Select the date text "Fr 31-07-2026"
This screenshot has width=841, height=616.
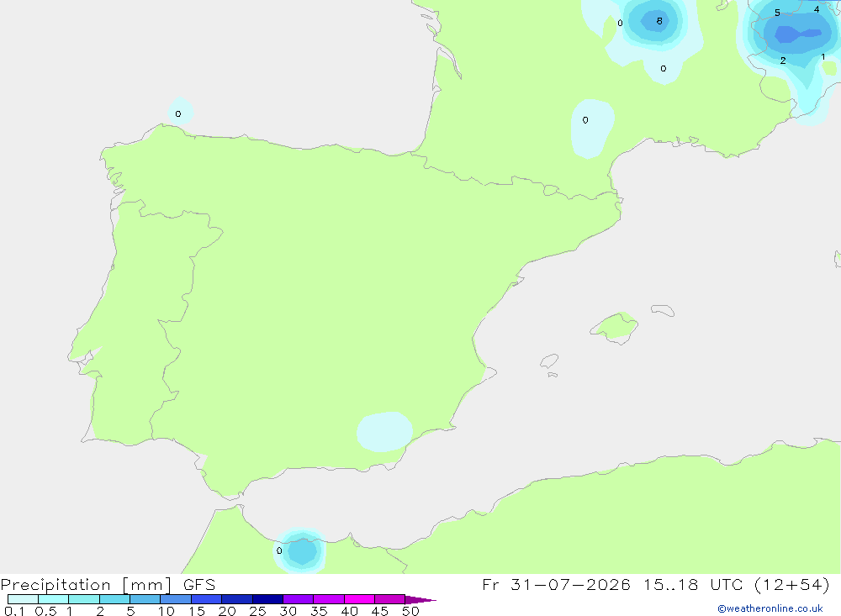556,584
